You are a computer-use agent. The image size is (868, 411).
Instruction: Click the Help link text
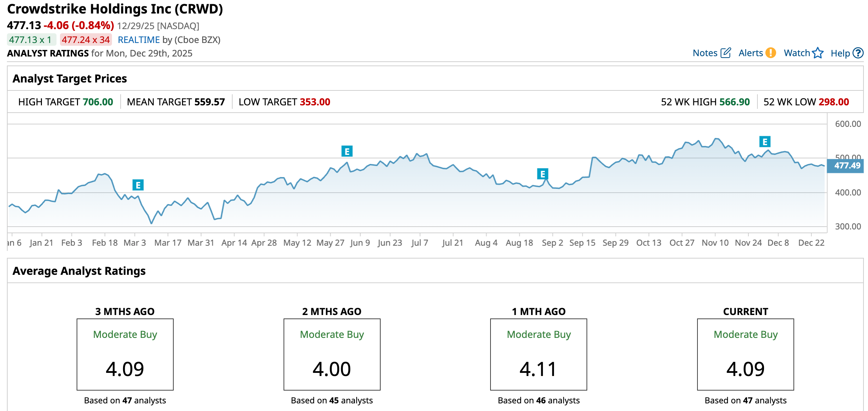(x=840, y=53)
